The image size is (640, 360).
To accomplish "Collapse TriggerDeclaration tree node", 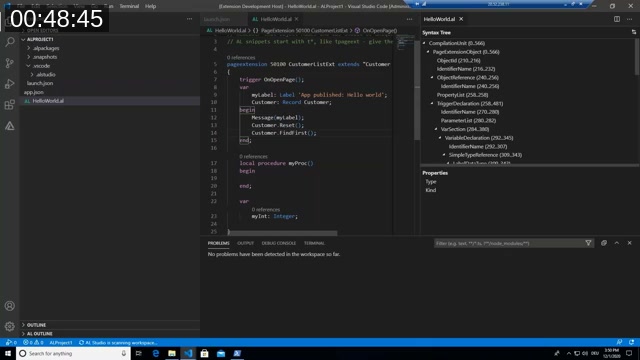I will 432,103.
